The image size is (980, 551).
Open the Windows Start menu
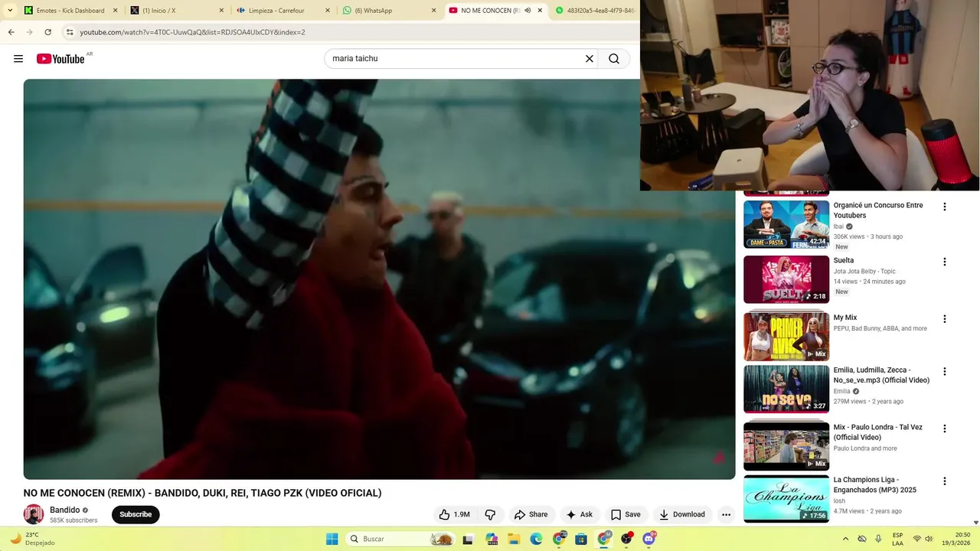point(332,539)
